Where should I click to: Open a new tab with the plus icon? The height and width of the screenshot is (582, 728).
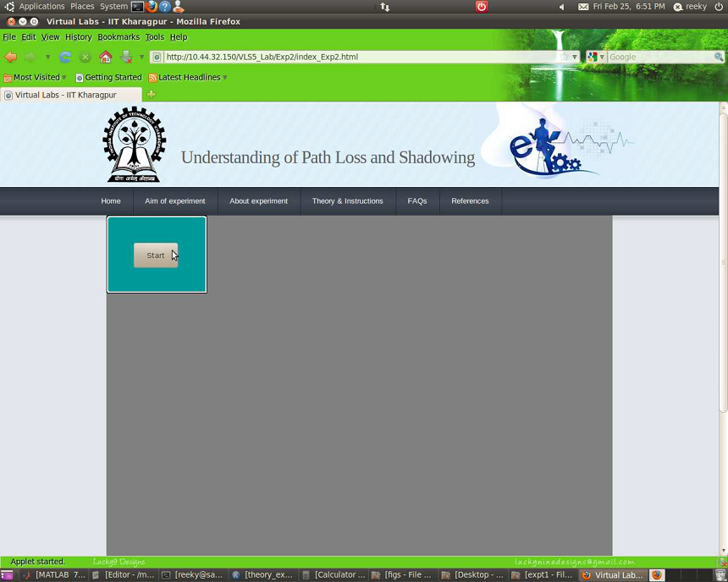tap(152, 95)
